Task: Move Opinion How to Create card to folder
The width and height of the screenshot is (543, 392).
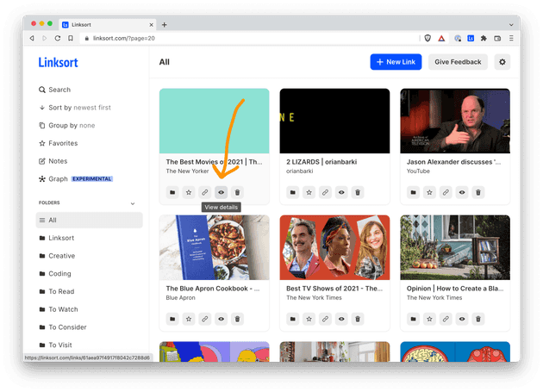Action: 414,319
